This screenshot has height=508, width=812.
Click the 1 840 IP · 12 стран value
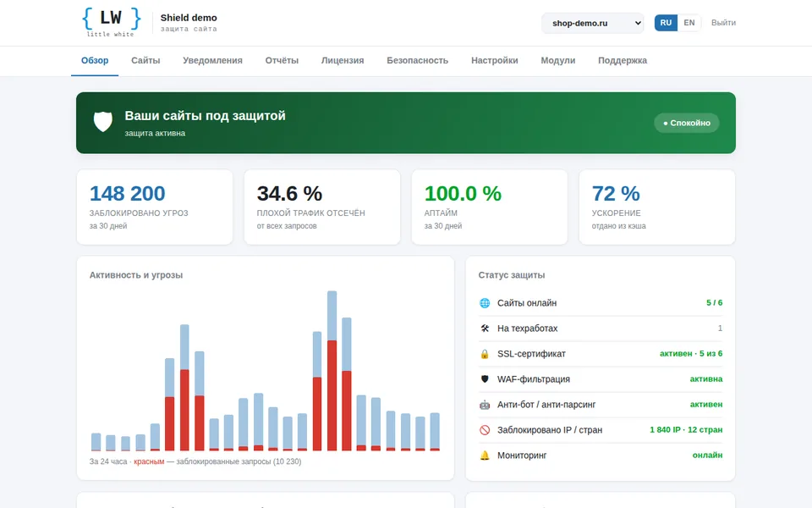coord(686,430)
